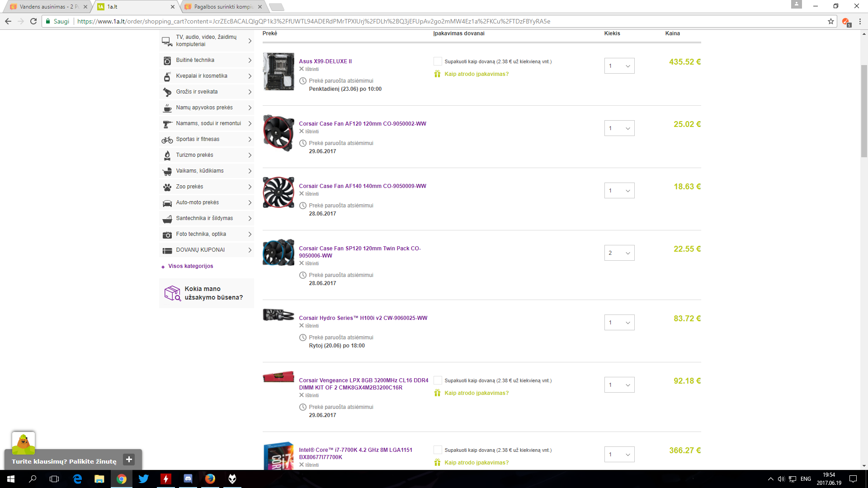Expand the Buitinė technika category chevron

[250, 61]
